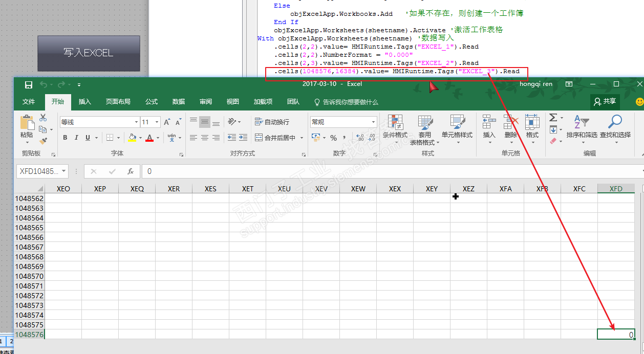The width and height of the screenshot is (644, 354).
Task: Switch to the 数据 (Data) ribbon tab
Action: click(179, 102)
